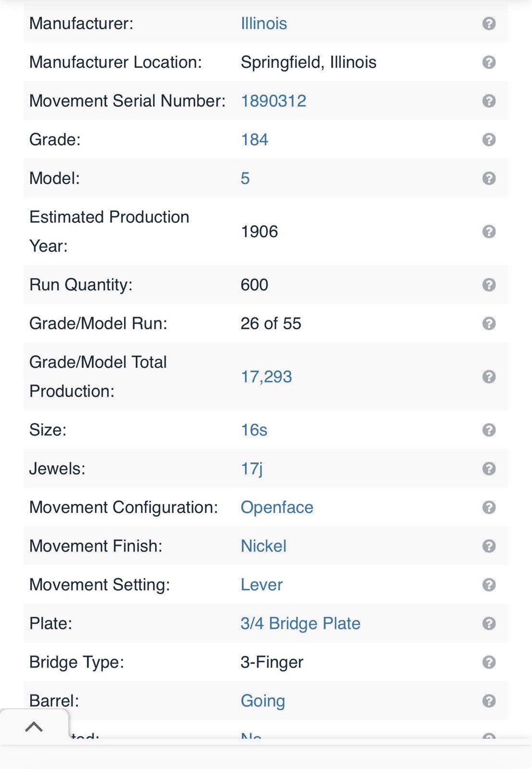Open the 17,293 total production link
Image resolution: width=532 pixels, height=769 pixels.
click(266, 377)
